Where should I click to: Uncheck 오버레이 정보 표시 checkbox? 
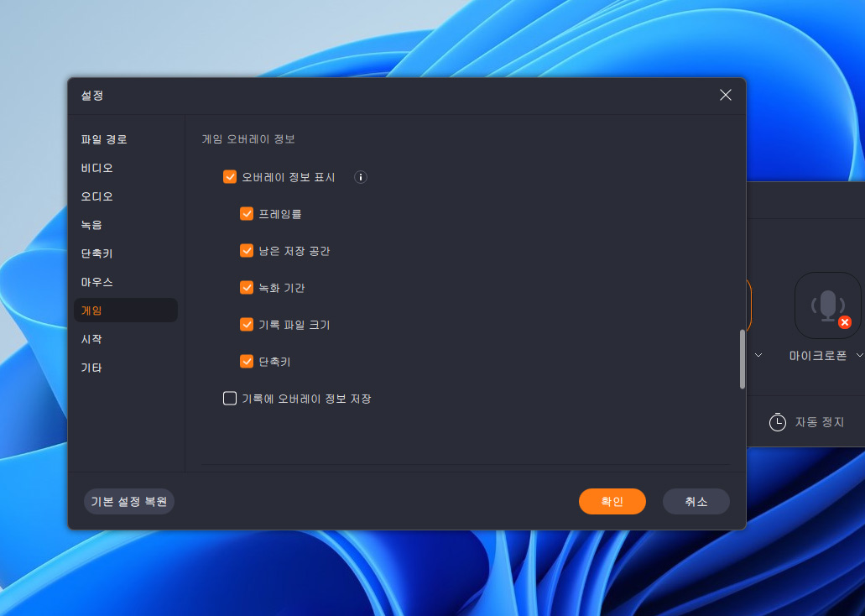(x=230, y=176)
